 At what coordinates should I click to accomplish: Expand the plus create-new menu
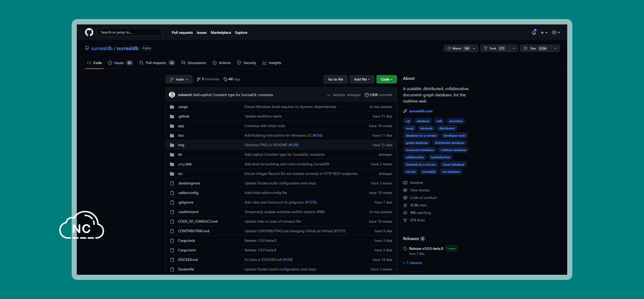pos(543,32)
